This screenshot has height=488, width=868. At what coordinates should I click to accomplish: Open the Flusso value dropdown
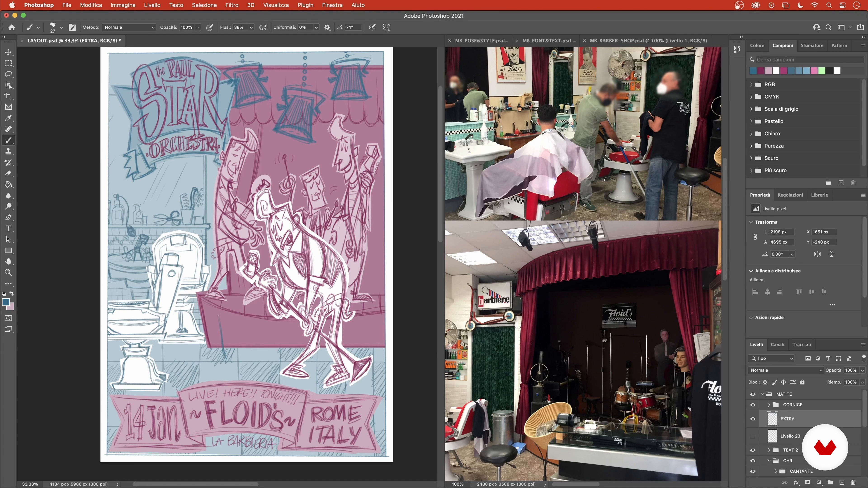click(251, 27)
